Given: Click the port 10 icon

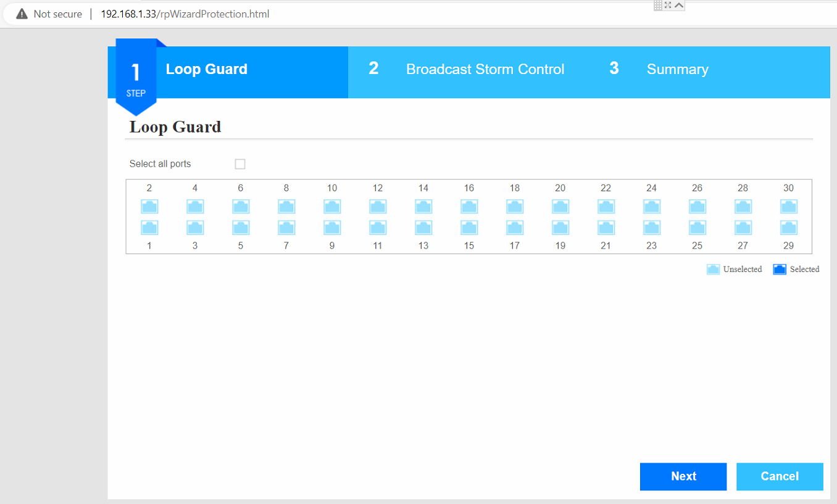Looking at the screenshot, I should point(332,207).
